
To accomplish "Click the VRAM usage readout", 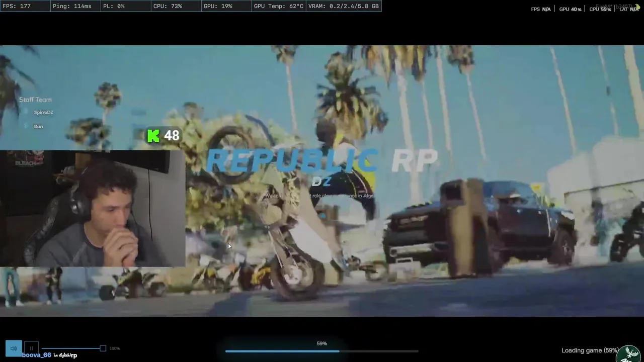I will pyautogui.click(x=344, y=6).
